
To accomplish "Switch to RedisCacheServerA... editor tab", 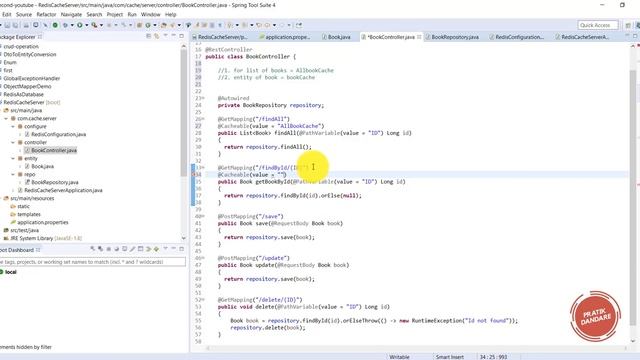I will click(x=582, y=37).
